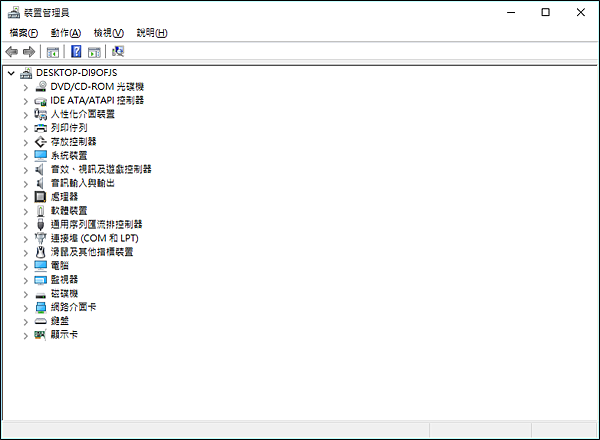
Task: Click the 連接埠 (COM 和 LPT) icon
Action: tap(41, 238)
